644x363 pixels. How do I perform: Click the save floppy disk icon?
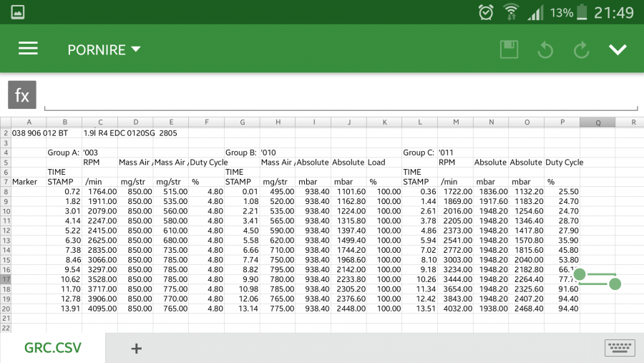pyautogui.click(x=509, y=49)
